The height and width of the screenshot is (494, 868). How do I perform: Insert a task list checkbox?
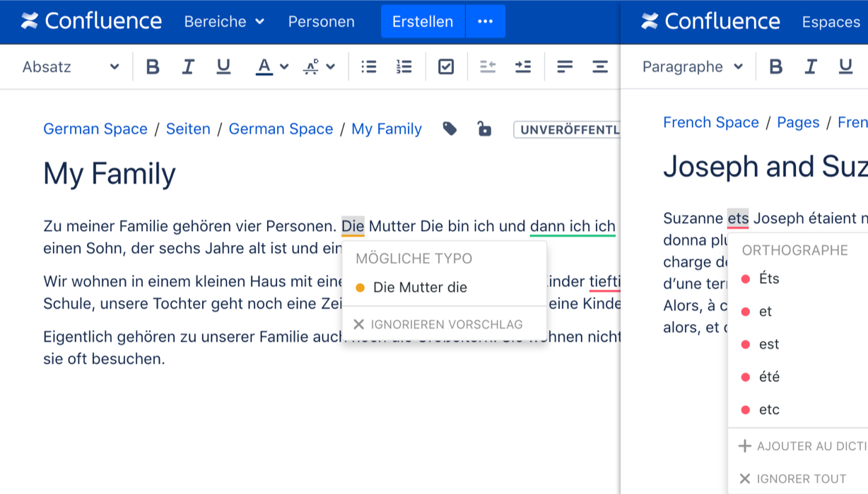point(446,67)
